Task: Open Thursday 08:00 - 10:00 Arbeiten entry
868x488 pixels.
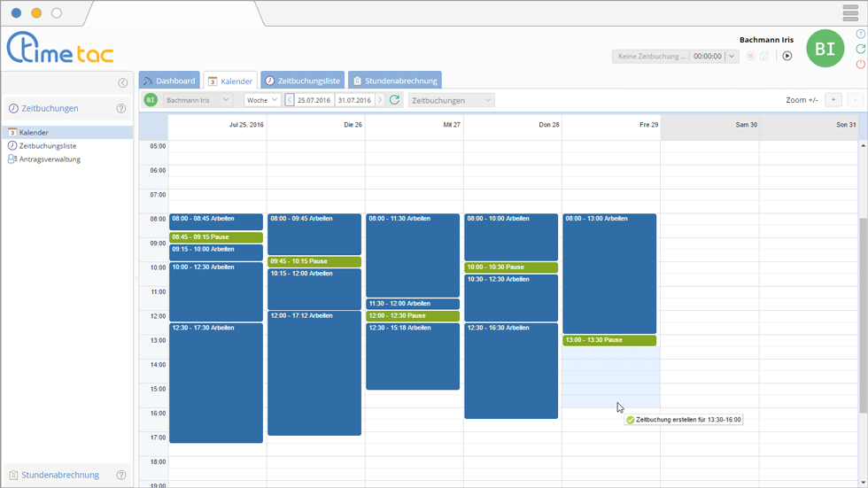Action: 511,237
